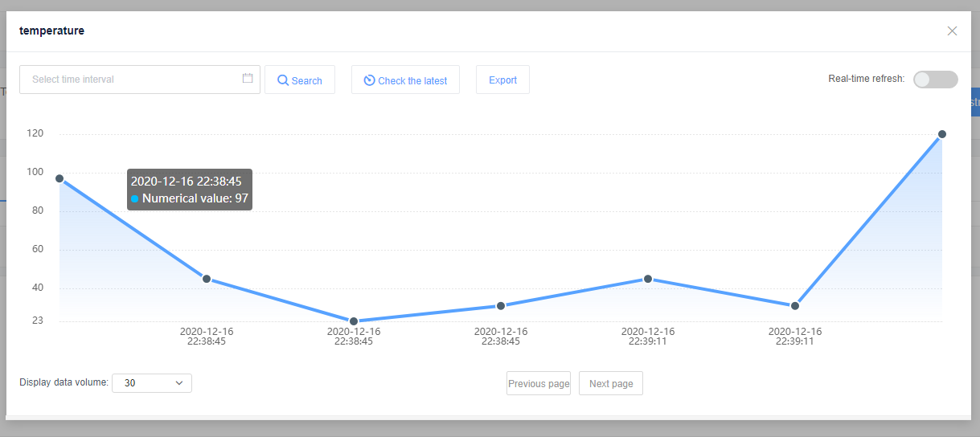Image resolution: width=980 pixels, height=437 pixels.
Task: Click the tooltip showing Numerical value: 97
Action: pos(190,190)
